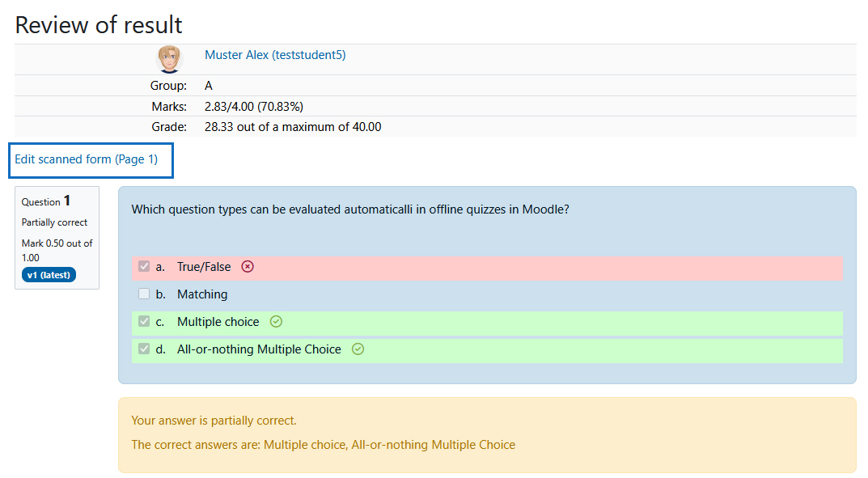
Task: Click 'Your answer is partially correct.' feedback
Action: pyautogui.click(x=214, y=421)
